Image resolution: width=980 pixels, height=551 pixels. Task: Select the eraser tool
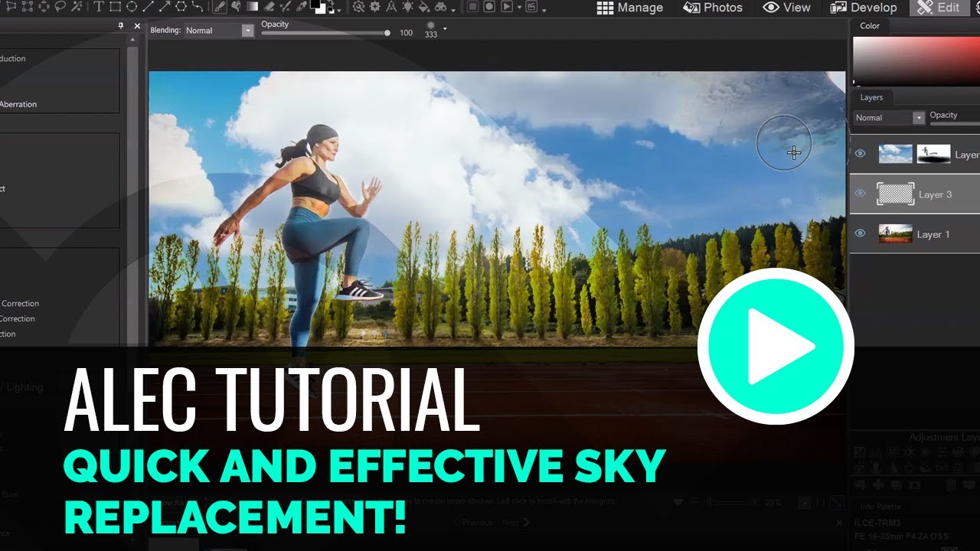click(269, 7)
